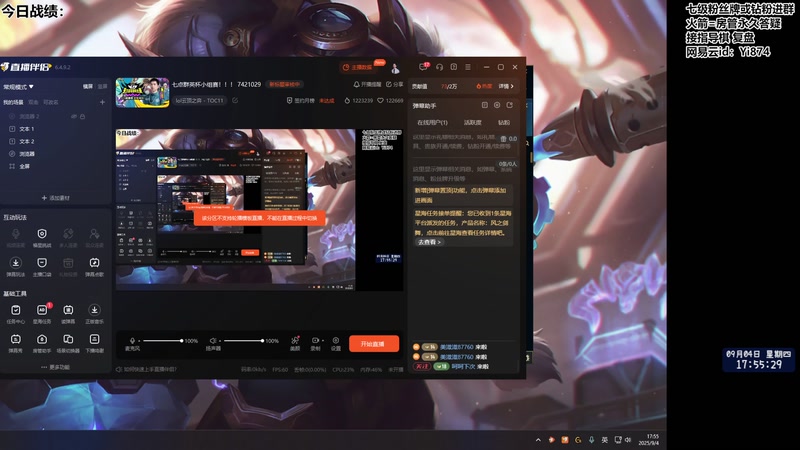Screen dimensions: 800x450
Task: Toggle lock on 浏览器 2 source
Action: pyautogui.click(x=83, y=117)
